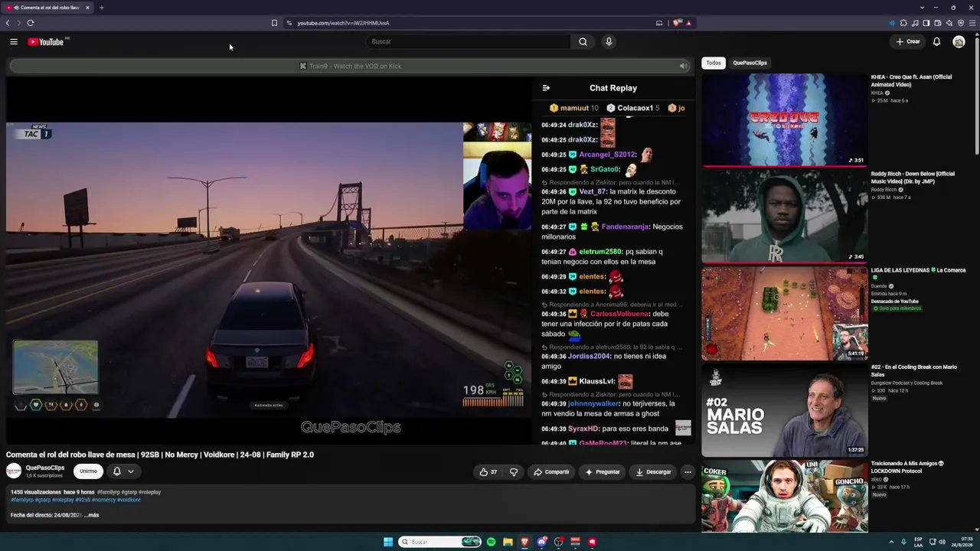Show hidden icons in system tray

point(891,542)
